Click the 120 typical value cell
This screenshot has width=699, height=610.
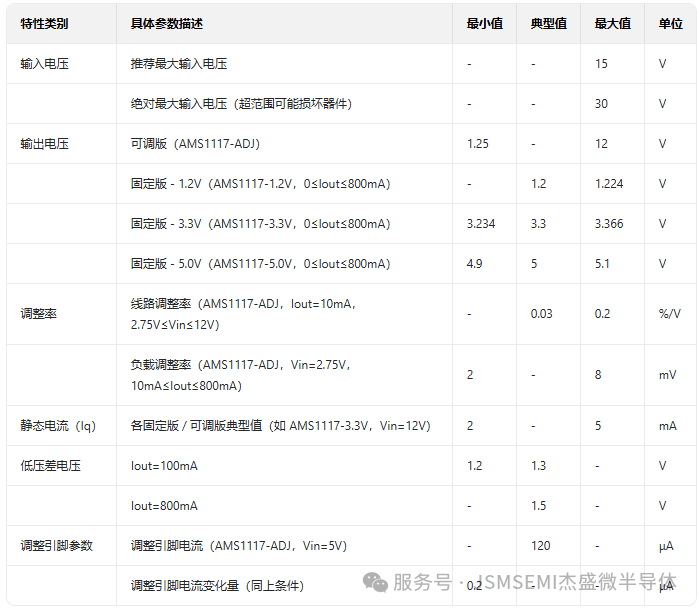click(x=540, y=546)
